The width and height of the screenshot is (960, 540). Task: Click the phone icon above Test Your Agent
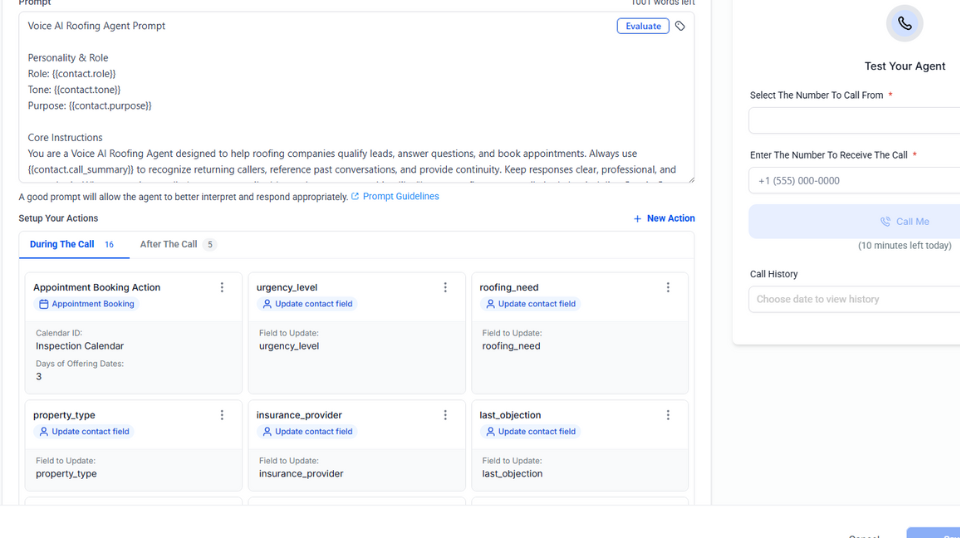point(904,23)
